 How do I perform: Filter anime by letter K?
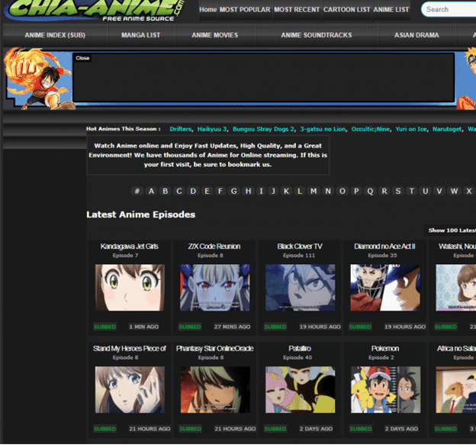(x=286, y=191)
